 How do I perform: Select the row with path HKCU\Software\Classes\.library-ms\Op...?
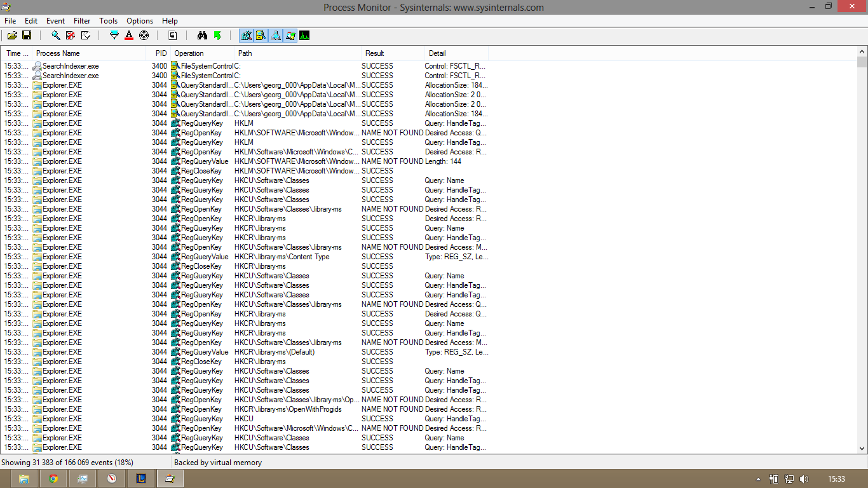coord(245,400)
